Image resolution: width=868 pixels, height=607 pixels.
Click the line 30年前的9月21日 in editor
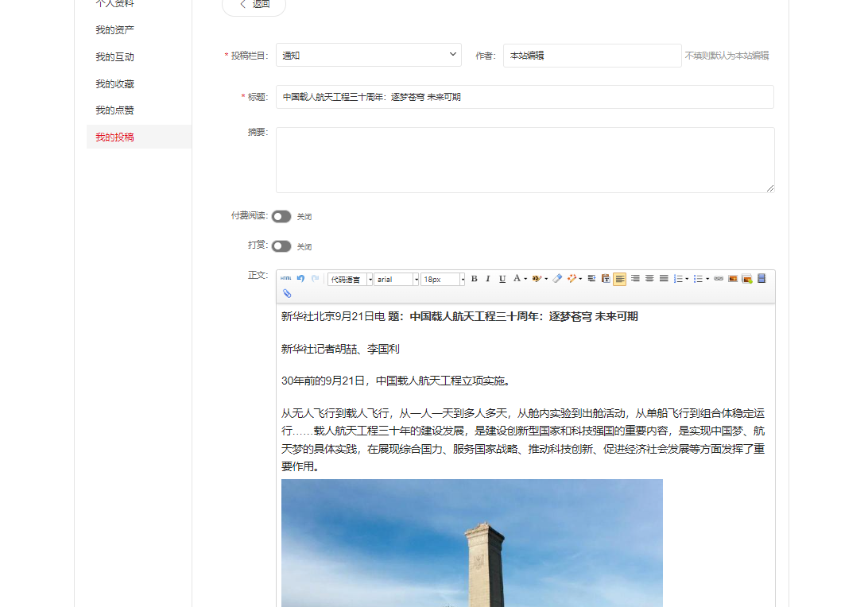(397, 381)
